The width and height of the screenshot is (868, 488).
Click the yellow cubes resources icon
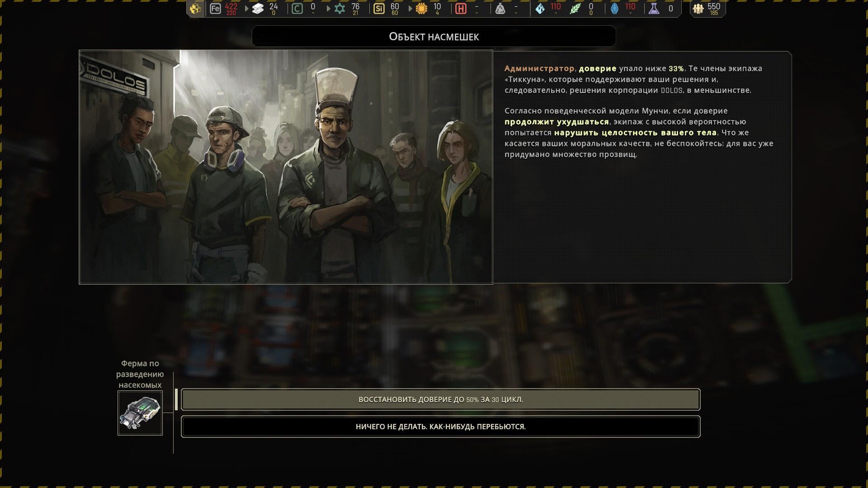[x=195, y=9]
